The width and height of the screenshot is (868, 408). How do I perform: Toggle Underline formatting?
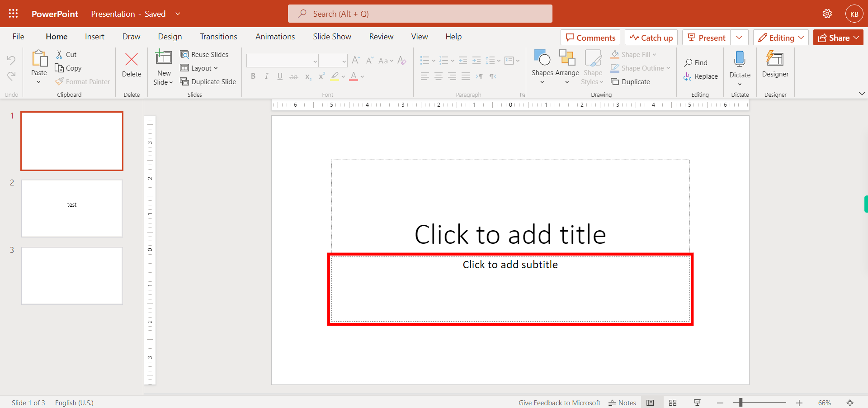pyautogui.click(x=280, y=76)
